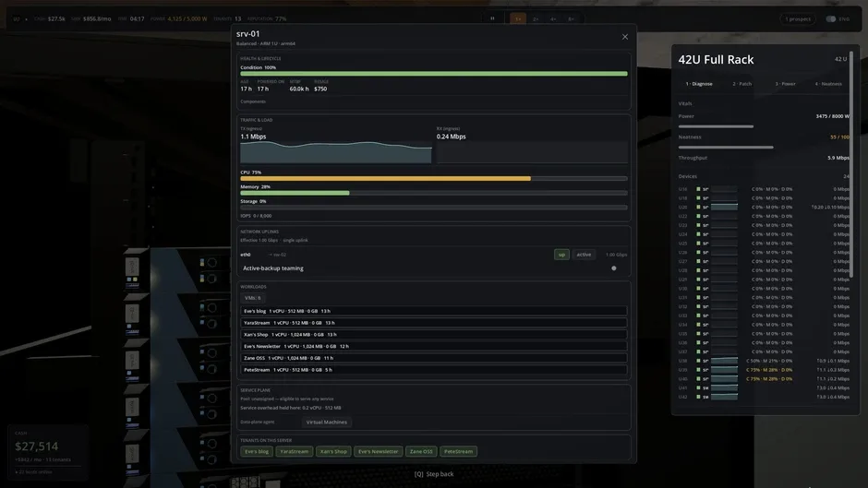
Task: Select device status icon at U35
Action: [x=698, y=334]
